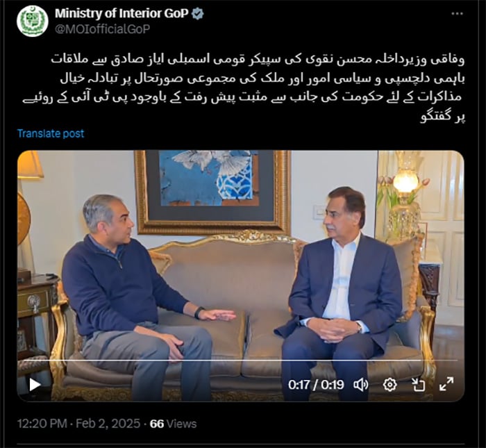This screenshot has width=486, height=448.
Task: Open the @MOIofficialGoP handle
Action: (103, 29)
